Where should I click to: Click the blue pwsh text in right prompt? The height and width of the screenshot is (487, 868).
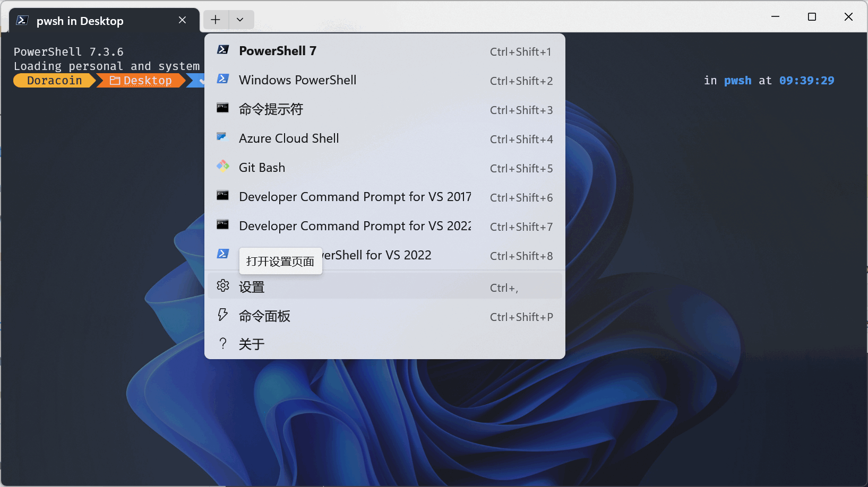pos(738,81)
